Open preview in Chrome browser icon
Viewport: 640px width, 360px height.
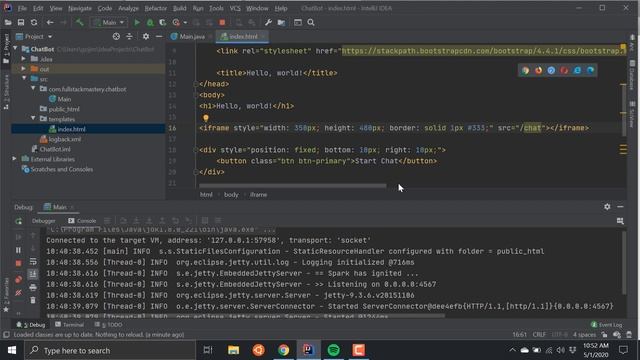point(525,70)
